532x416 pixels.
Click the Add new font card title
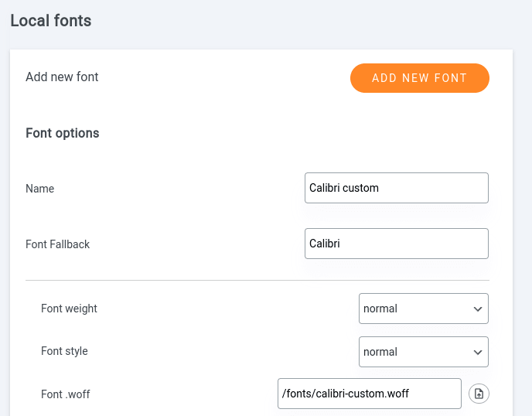click(x=62, y=77)
